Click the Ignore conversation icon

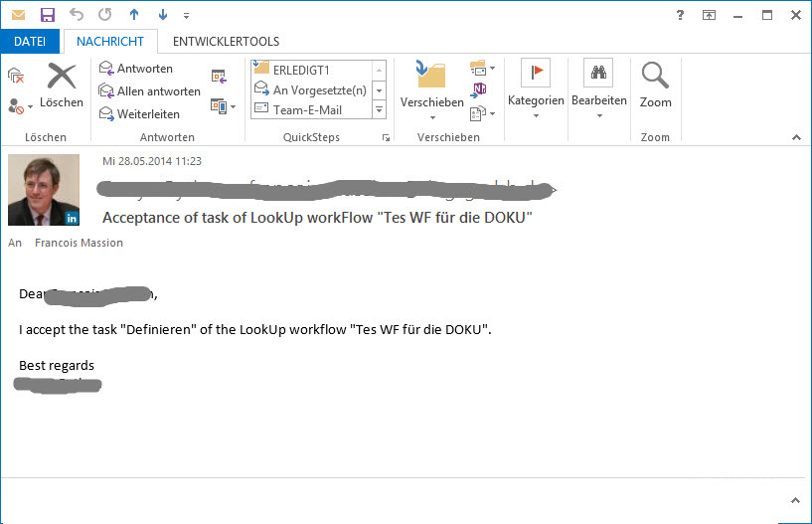[x=16, y=77]
